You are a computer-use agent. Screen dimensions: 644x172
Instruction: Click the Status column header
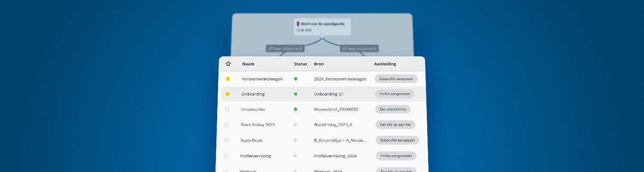coord(301,64)
